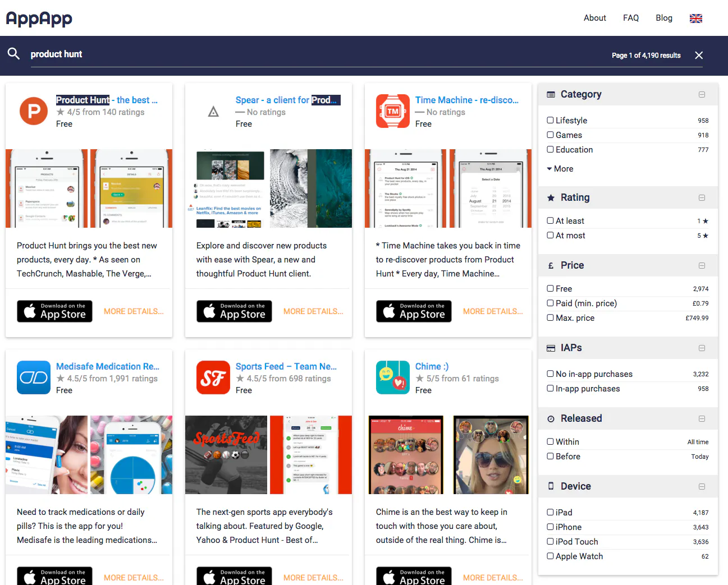Open the Medisafe app icon
The width and height of the screenshot is (728, 585).
coord(34,377)
